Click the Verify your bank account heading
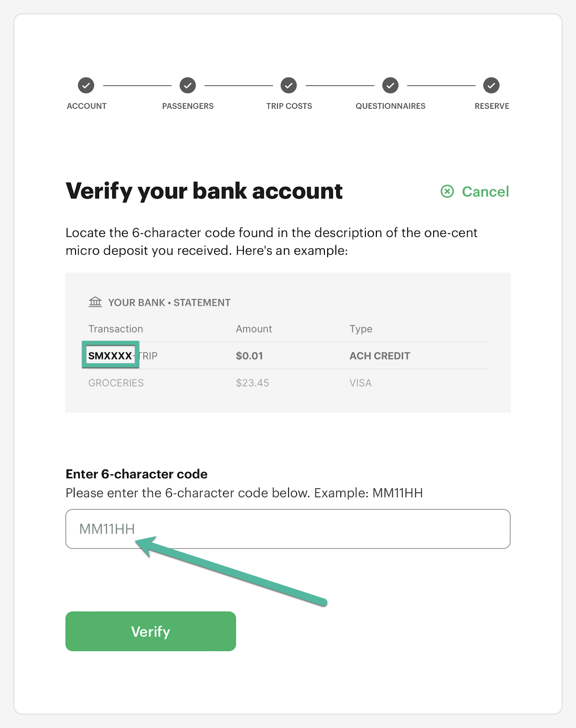The width and height of the screenshot is (576, 728). (x=204, y=192)
